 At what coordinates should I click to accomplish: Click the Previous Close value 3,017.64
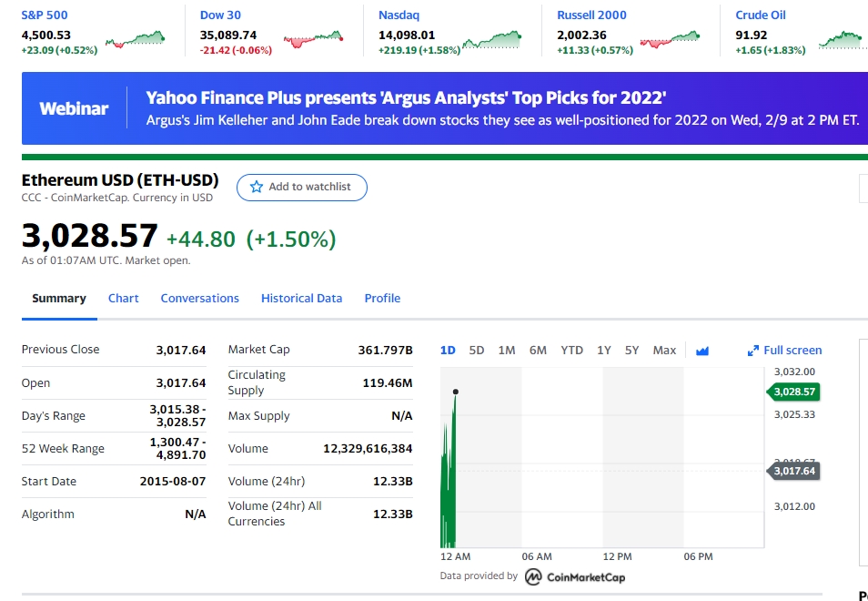(181, 350)
